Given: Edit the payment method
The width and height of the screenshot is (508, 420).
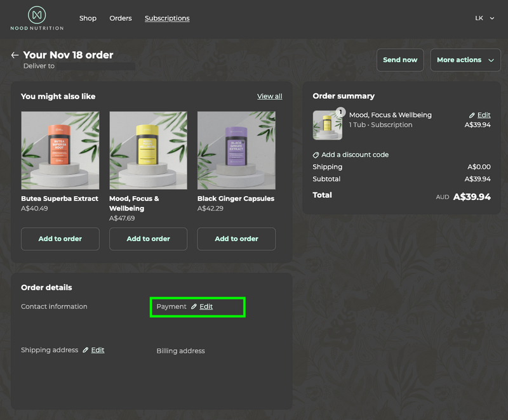Looking at the screenshot, I should [206, 306].
